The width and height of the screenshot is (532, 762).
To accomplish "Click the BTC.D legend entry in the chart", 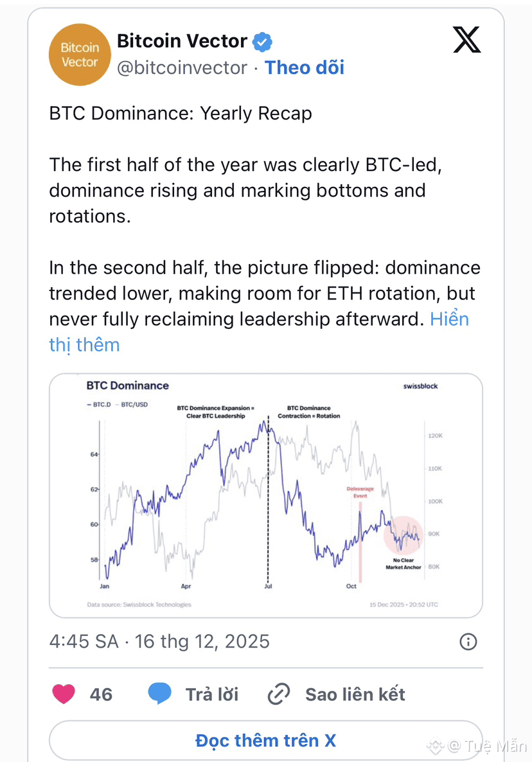I will [x=98, y=405].
